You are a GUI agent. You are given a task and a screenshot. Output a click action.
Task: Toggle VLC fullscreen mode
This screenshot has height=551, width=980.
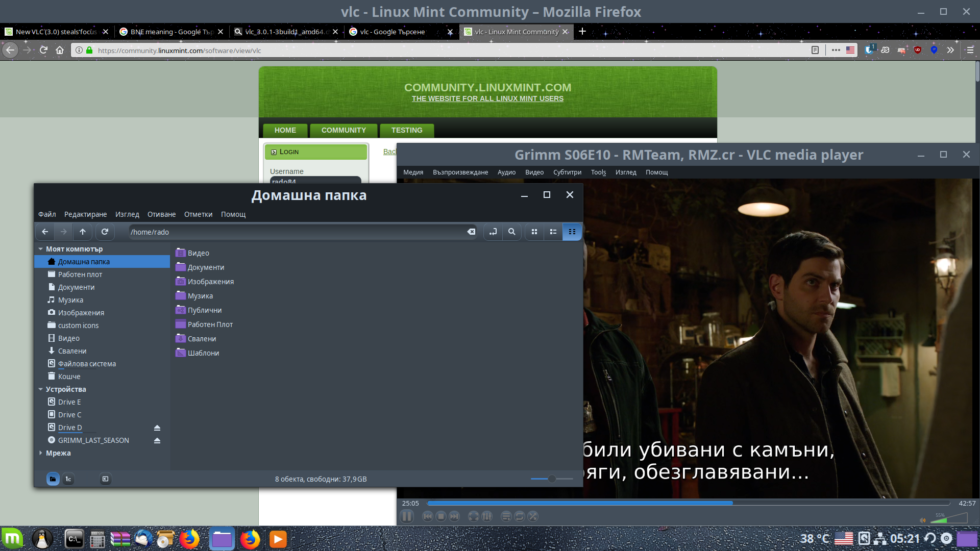tap(473, 516)
